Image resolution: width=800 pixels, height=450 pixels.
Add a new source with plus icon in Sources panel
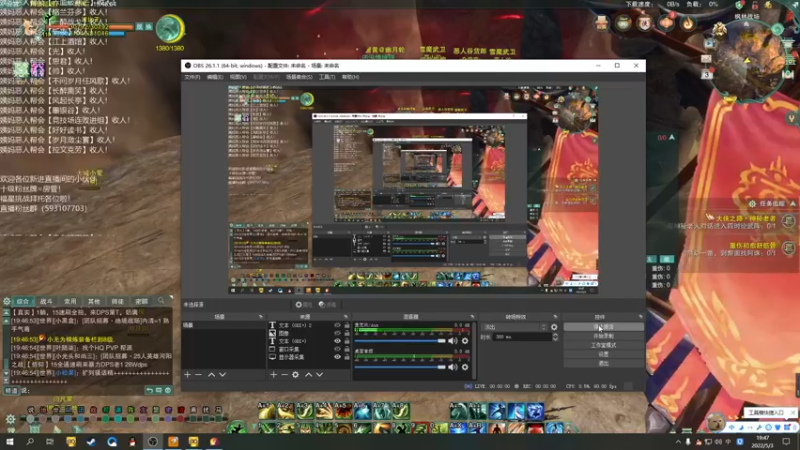coord(273,374)
